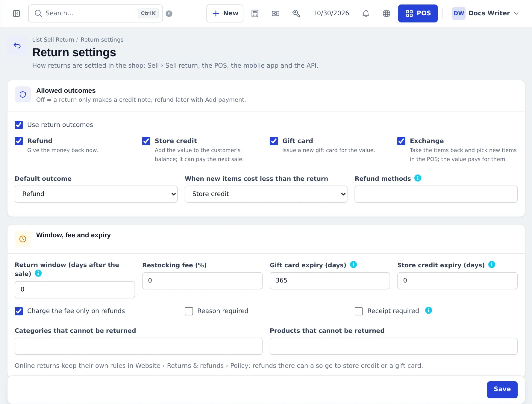Click Return window info icon

click(x=38, y=273)
